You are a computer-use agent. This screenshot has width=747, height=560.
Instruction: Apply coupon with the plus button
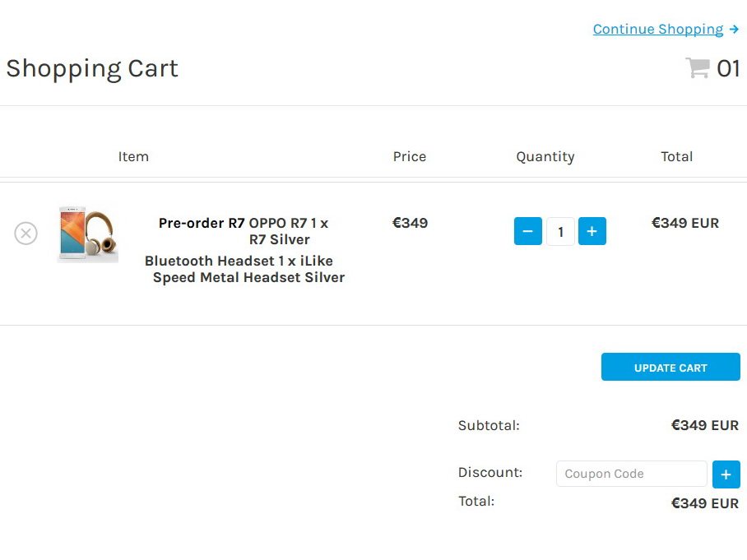tap(726, 474)
